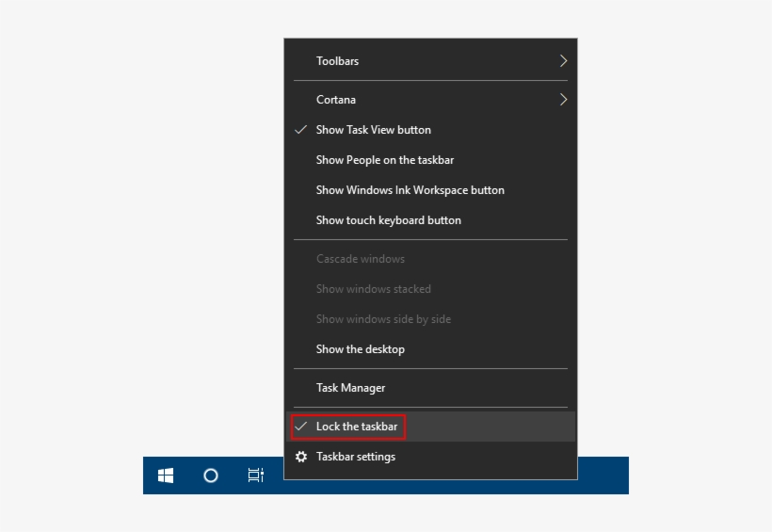
Task: Unlock the taskbar via Lock the taskbar
Action: (357, 427)
